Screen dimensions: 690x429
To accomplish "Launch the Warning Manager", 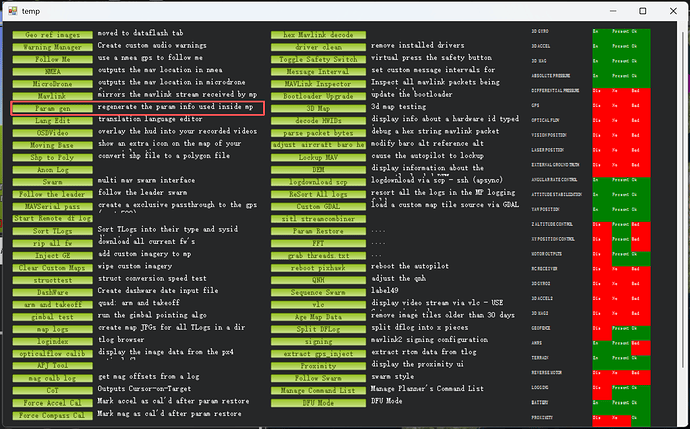I will [x=52, y=47].
